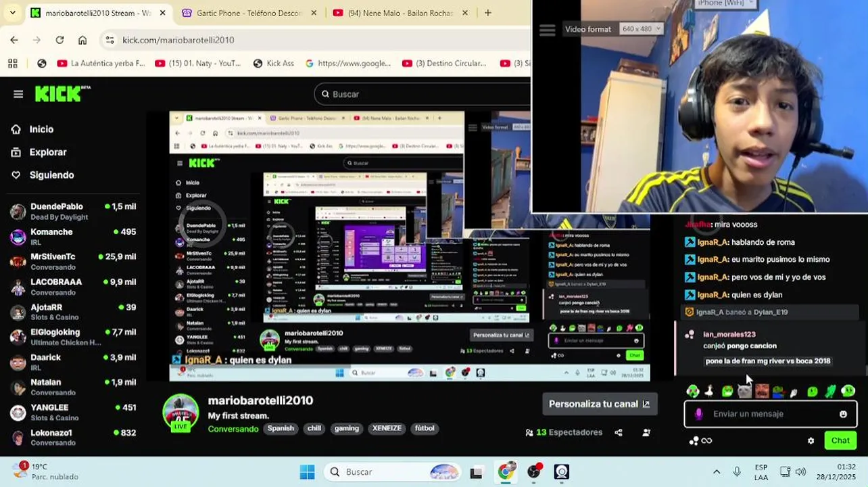Open DuendePablo's channel in the sidebar
Screen dimensions: 868x487
[73, 211]
